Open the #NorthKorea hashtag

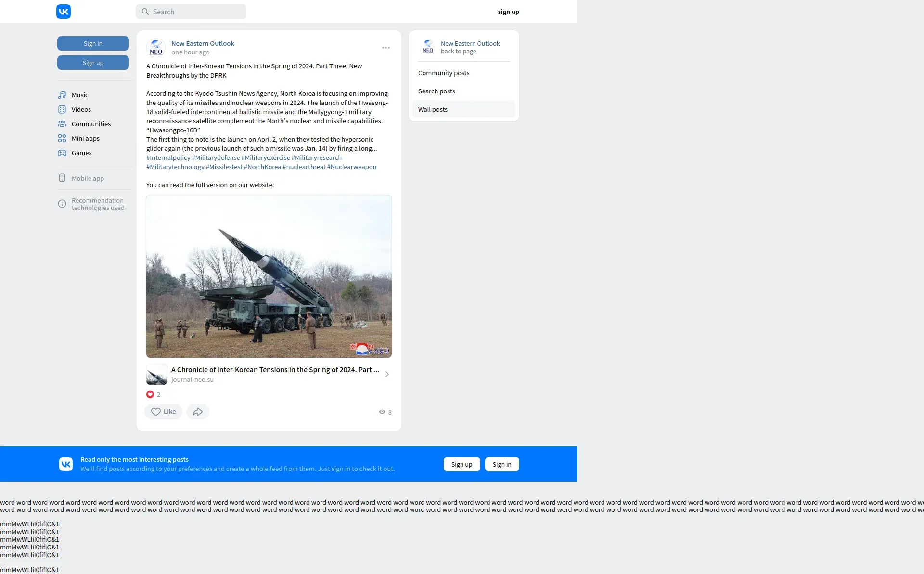262,167
